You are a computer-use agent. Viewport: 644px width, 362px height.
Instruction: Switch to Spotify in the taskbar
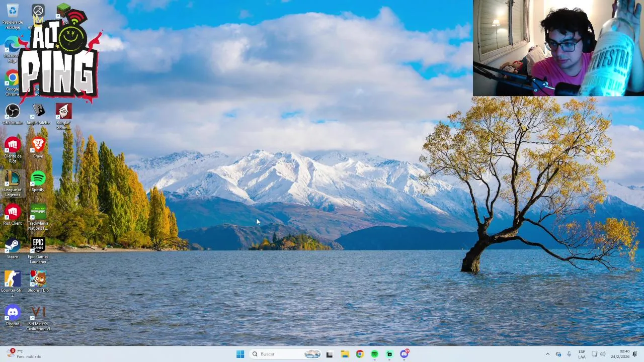tap(374, 354)
